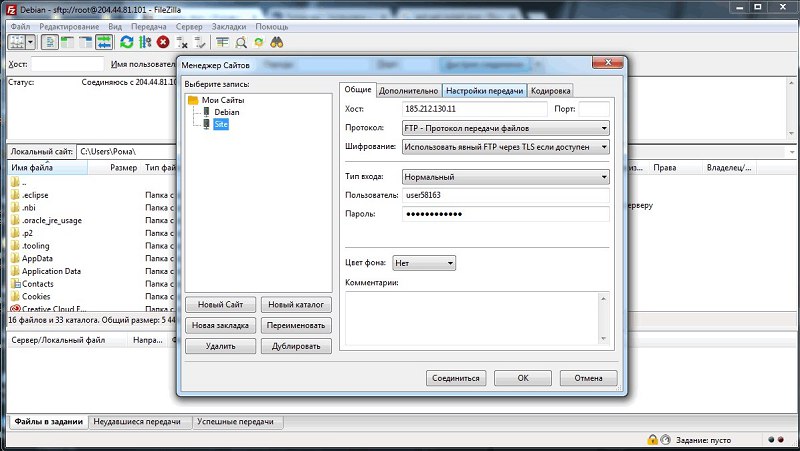
Task: Select the .oracle_jre_usage folder
Action: 52,220
